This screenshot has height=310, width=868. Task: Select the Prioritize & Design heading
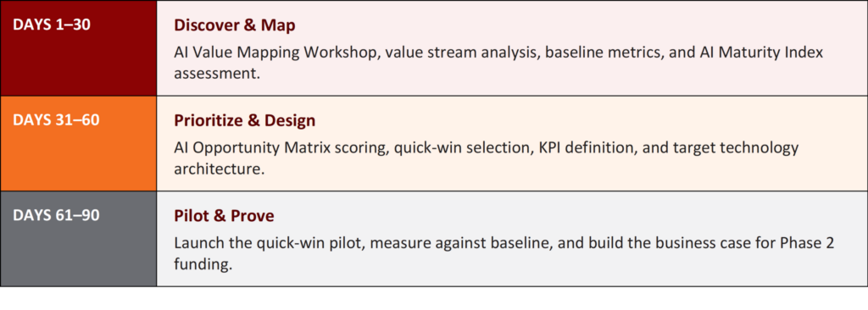point(245,120)
